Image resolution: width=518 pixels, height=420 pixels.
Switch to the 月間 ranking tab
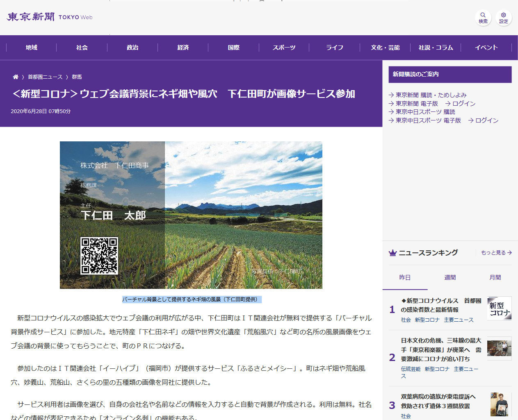point(495,277)
